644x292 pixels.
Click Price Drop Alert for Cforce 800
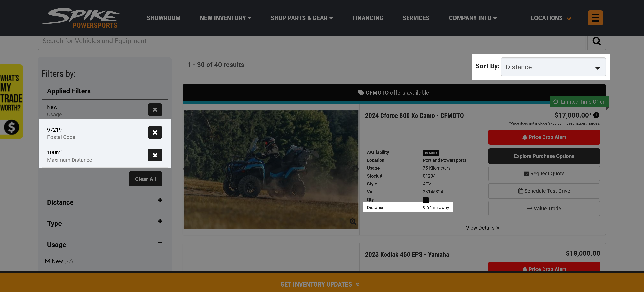click(x=544, y=137)
